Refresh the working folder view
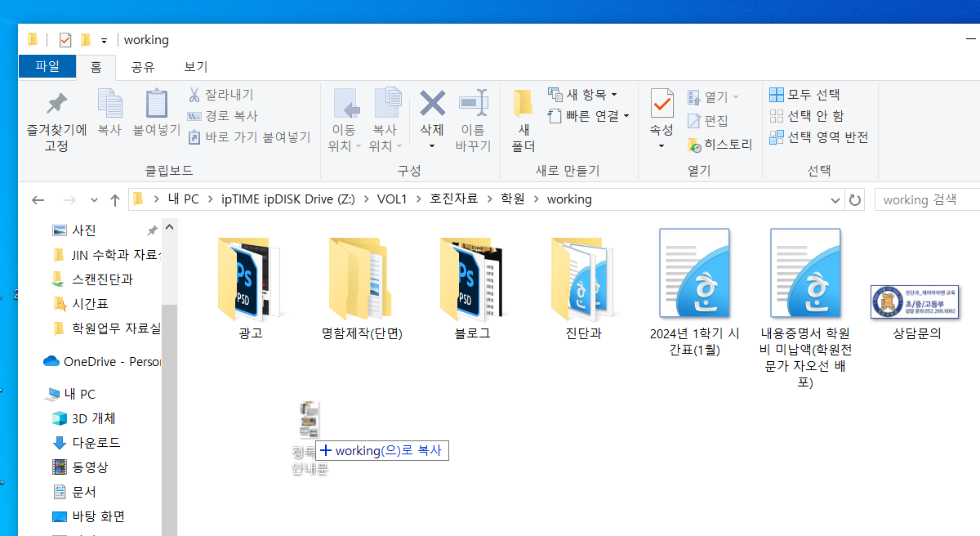980x536 pixels. tap(855, 199)
